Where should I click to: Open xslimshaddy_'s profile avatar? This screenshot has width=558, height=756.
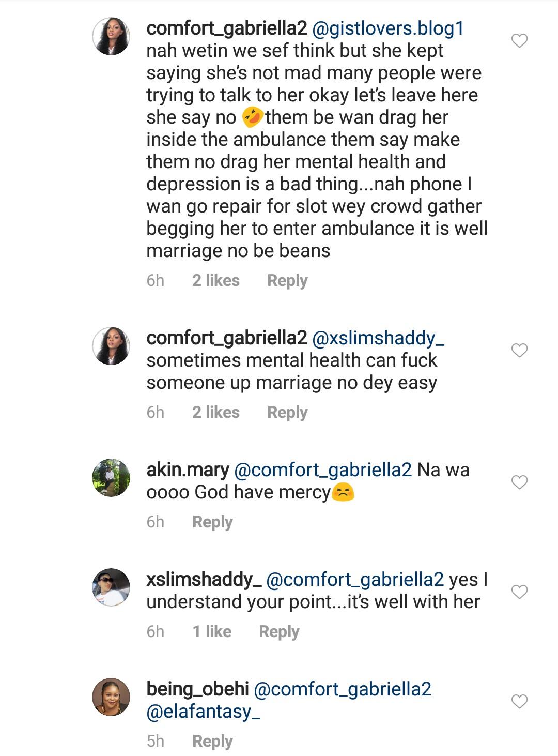tap(111, 587)
